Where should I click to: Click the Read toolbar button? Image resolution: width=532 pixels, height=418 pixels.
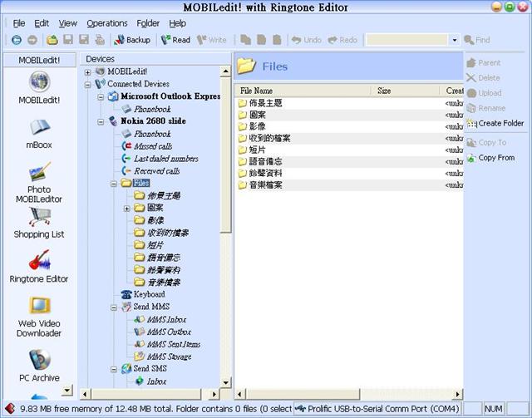pyautogui.click(x=175, y=40)
